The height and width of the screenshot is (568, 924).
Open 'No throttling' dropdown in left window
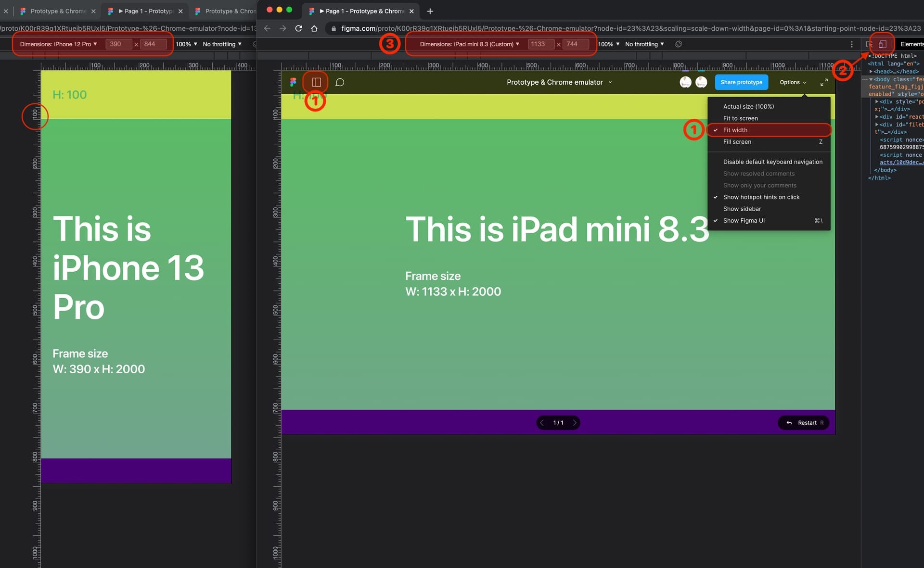tap(222, 44)
